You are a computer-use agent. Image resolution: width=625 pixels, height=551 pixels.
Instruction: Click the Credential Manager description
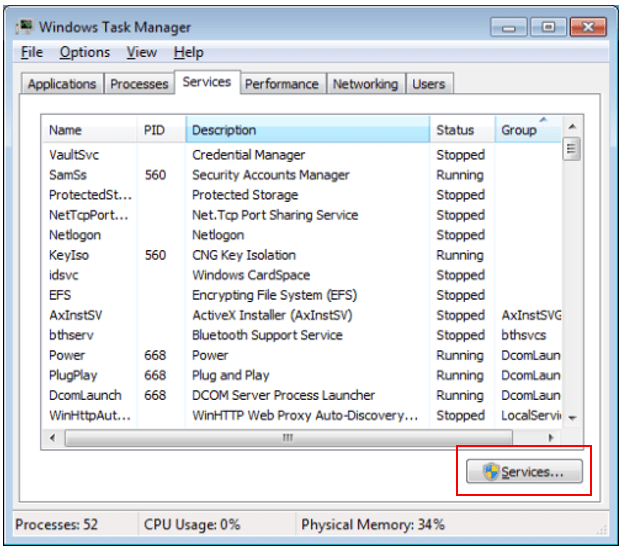coord(248,155)
